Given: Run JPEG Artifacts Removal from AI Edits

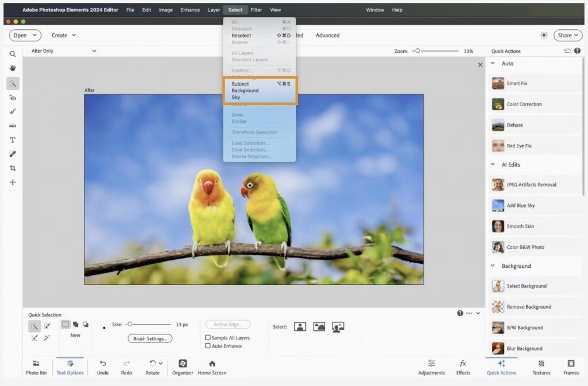Looking at the screenshot, I should pos(525,184).
